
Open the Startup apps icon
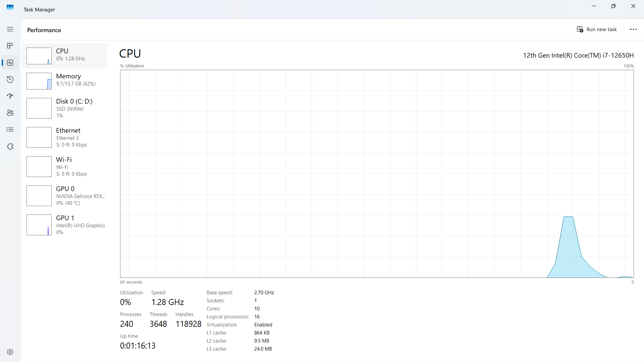[10, 96]
